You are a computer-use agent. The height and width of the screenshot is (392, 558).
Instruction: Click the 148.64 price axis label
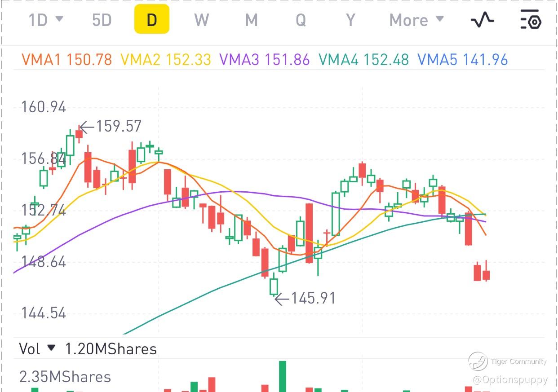[44, 262]
